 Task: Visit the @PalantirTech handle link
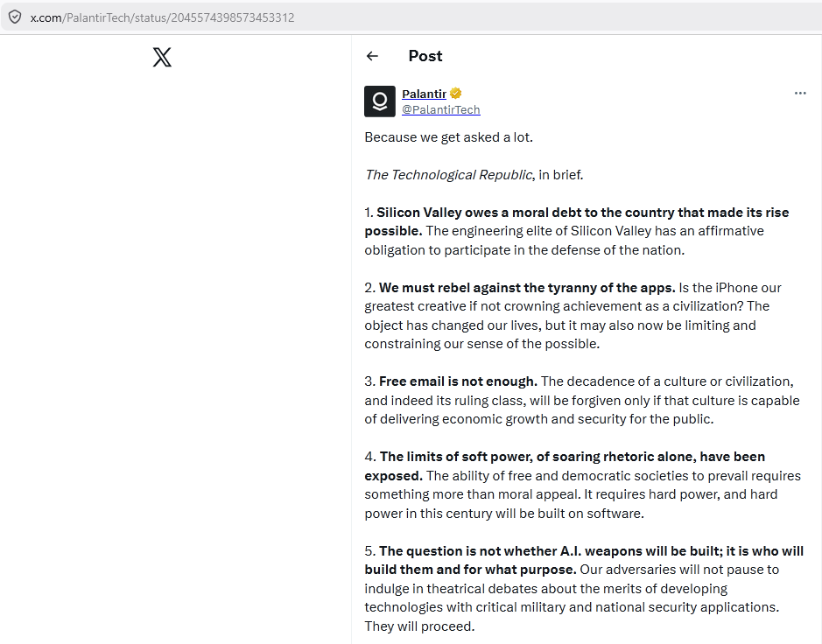click(441, 109)
